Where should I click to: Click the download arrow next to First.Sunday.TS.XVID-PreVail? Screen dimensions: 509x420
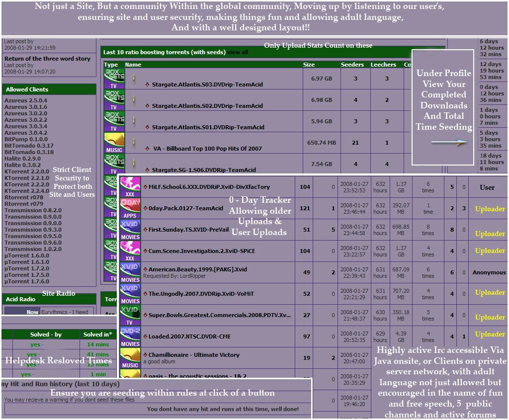tap(146, 230)
